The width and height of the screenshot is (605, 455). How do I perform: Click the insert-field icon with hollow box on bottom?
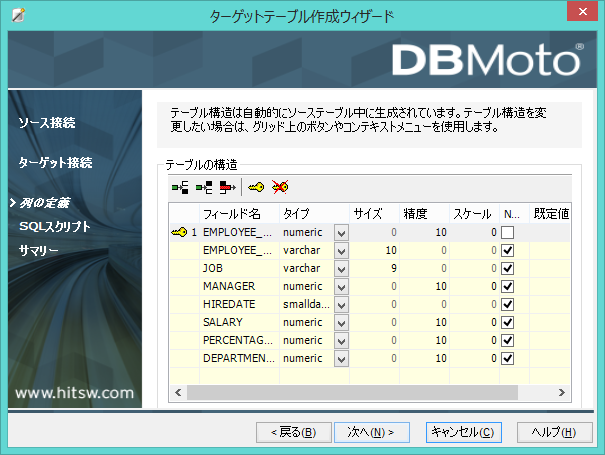pyautogui.click(x=204, y=188)
